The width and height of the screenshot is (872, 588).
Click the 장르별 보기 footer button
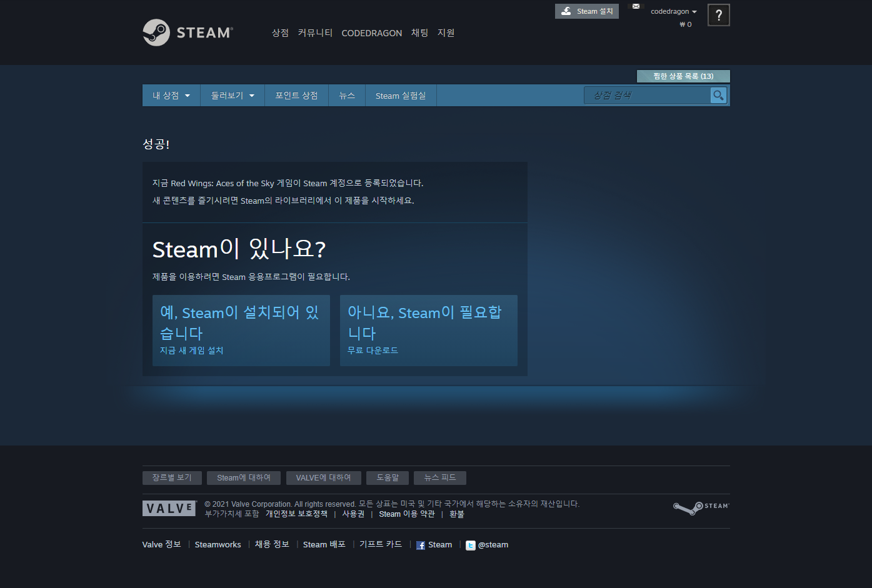point(172,477)
